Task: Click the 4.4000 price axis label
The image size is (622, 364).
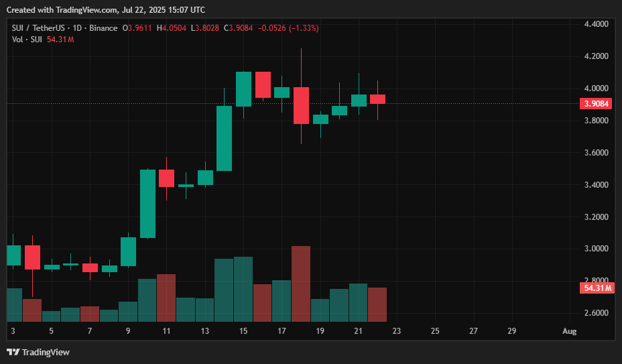Action: click(x=597, y=24)
